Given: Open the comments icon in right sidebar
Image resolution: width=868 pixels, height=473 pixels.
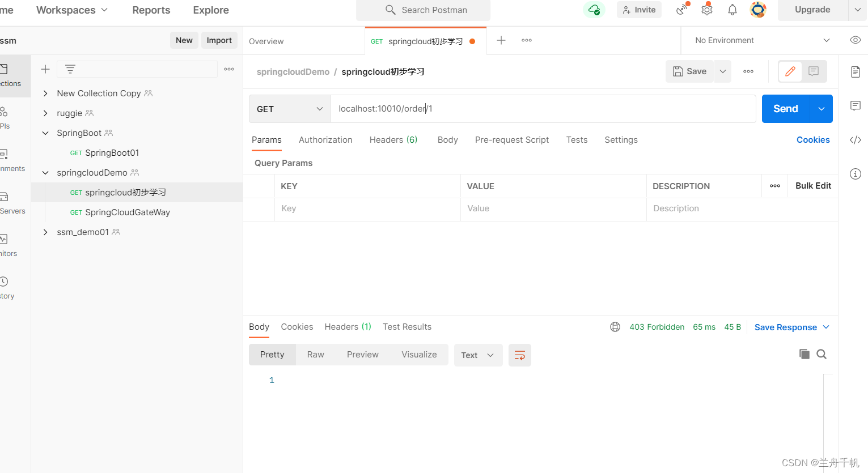Looking at the screenshot, I should 856,106.
